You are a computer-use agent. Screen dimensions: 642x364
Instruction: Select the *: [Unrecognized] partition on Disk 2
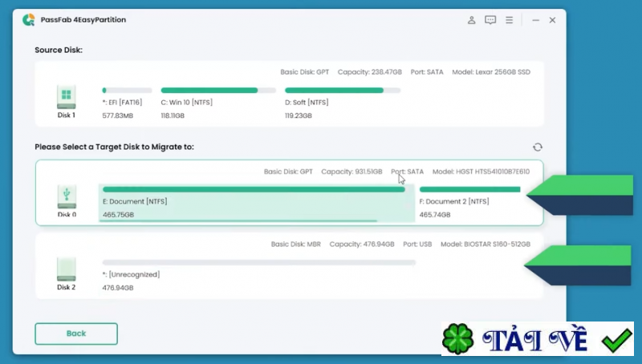(x=258, y=275)
